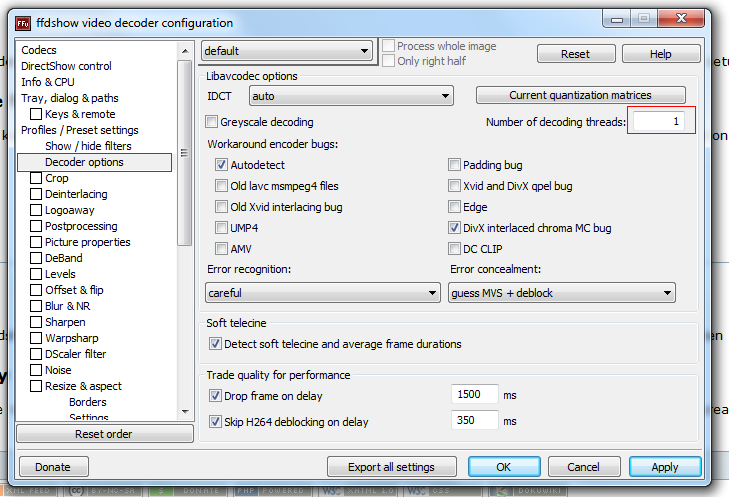Uncheck Drop frame on delay
729x497 pixels.
pyautogui.click(x=215, y=396)
